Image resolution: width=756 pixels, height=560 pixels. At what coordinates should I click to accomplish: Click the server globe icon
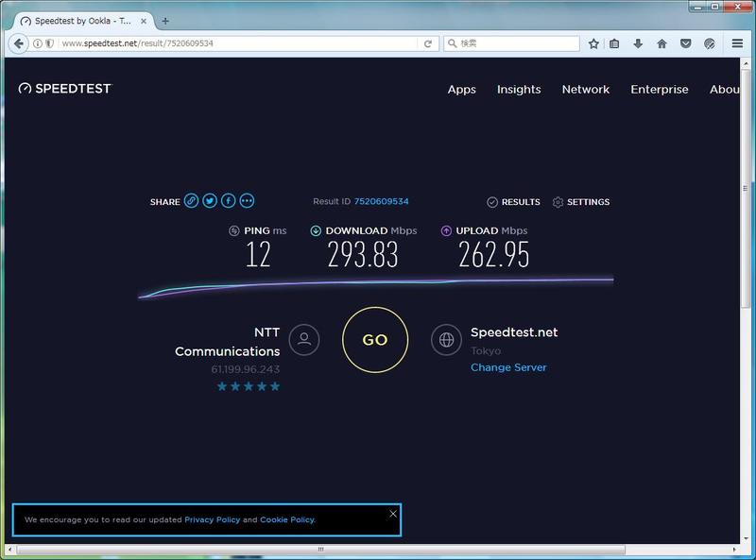point(446,339)
